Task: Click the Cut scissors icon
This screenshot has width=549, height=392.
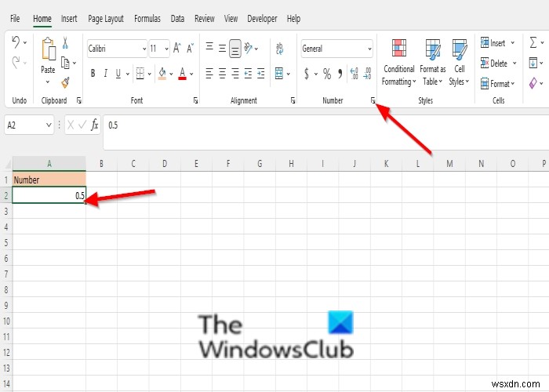Action: (x=65, y=42)
